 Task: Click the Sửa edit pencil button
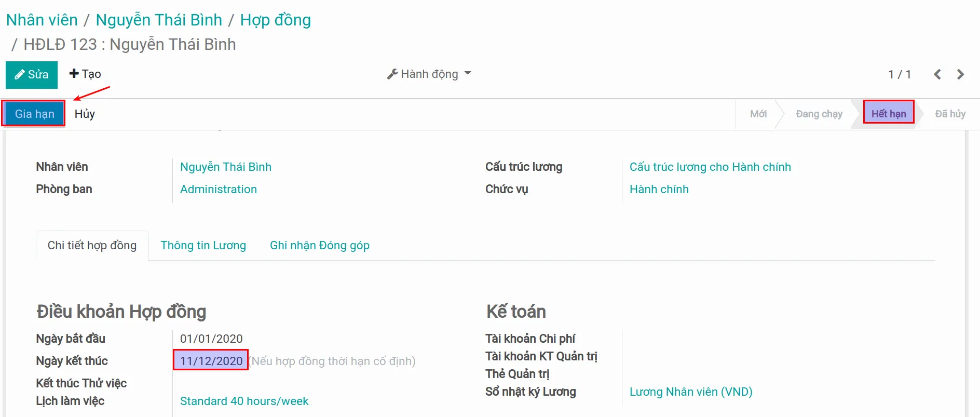click(x=32, y=75)
